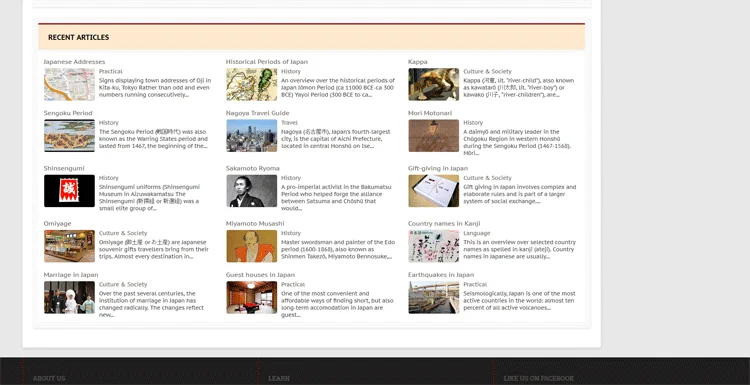Viewport: 750px width, 385px height.
Task: Click the Recent Articles section header
Action: coord(78,37)
